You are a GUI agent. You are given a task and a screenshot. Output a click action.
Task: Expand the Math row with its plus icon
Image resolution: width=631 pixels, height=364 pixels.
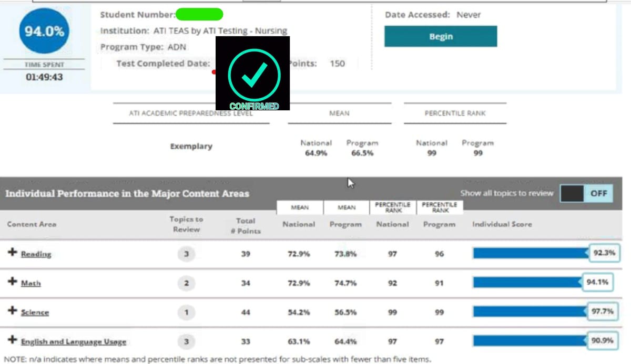[12, 282]
